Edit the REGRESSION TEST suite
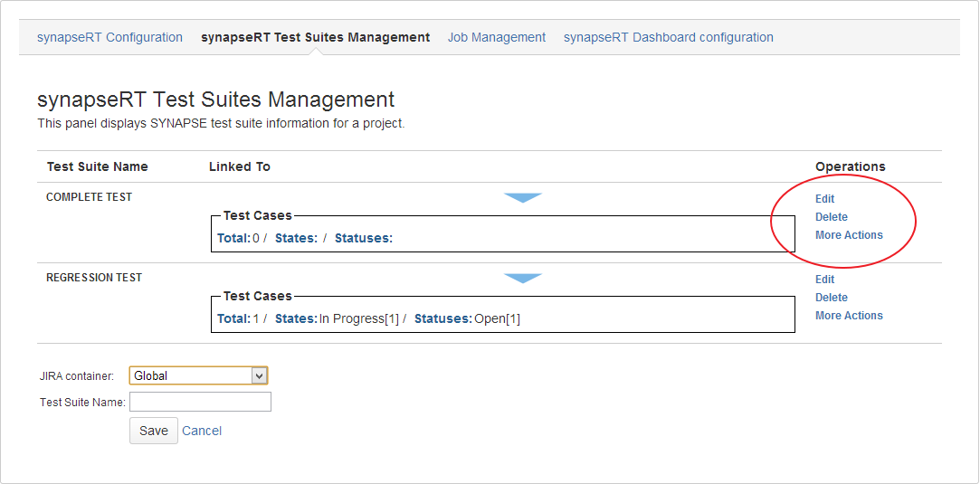 click(x=824, y=280)
